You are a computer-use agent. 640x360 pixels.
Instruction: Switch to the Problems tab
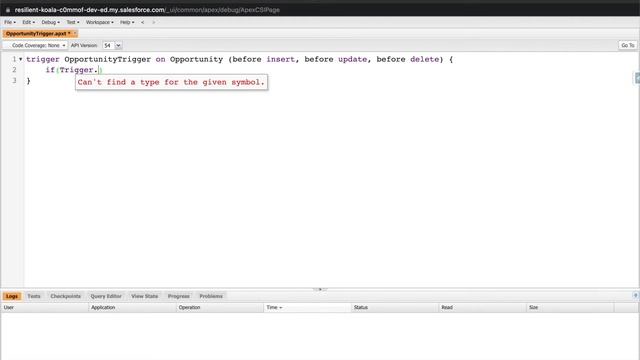coord(211,296)
